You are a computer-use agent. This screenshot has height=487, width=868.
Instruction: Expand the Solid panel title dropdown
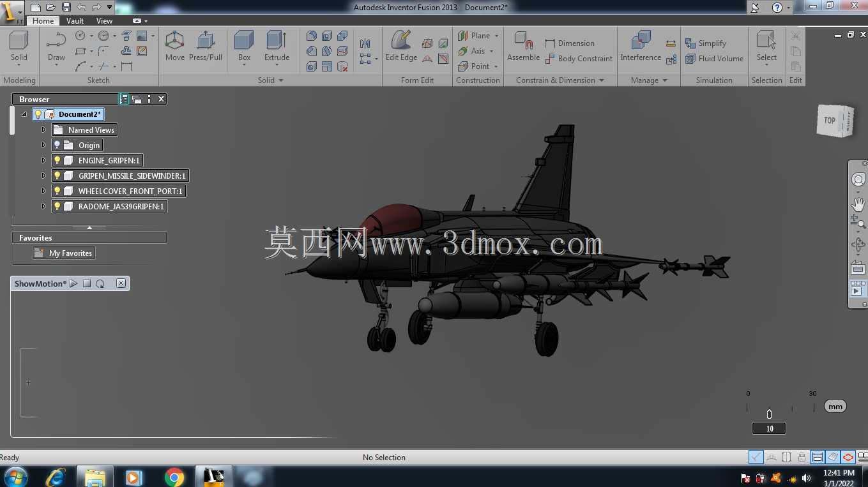pos(280,80)
